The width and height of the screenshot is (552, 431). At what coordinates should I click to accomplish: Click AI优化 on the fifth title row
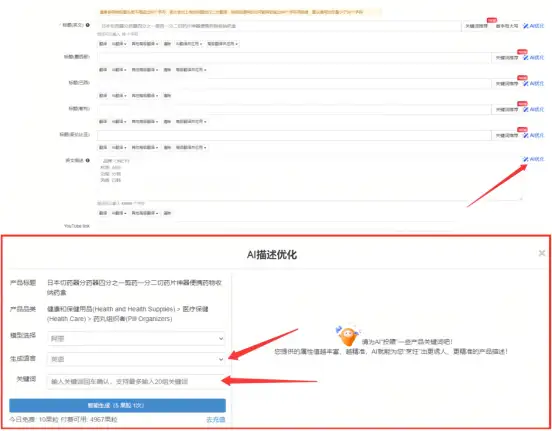coord(533,135)
